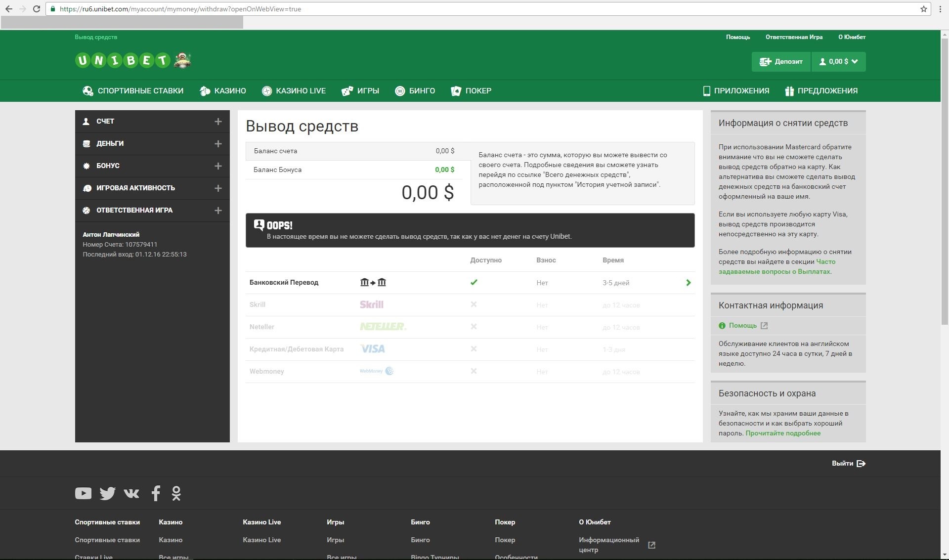This screenshot has height=560, width=949.
Task: Open the Facebook icon in footer
Action: click(x=156, y=493)
